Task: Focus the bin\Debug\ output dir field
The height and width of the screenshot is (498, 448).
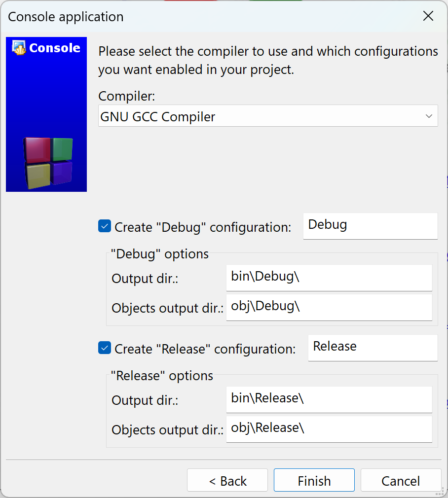Action: (329, 278)
